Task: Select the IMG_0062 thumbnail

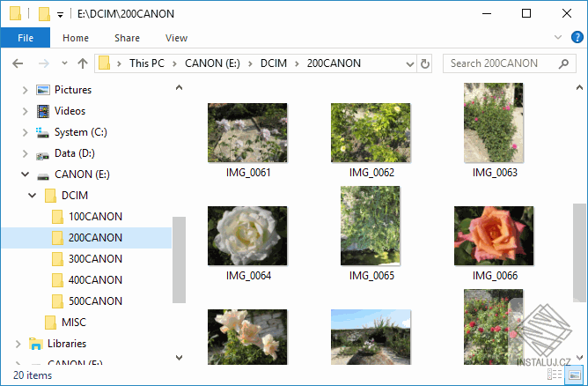Action: point(371,133)
